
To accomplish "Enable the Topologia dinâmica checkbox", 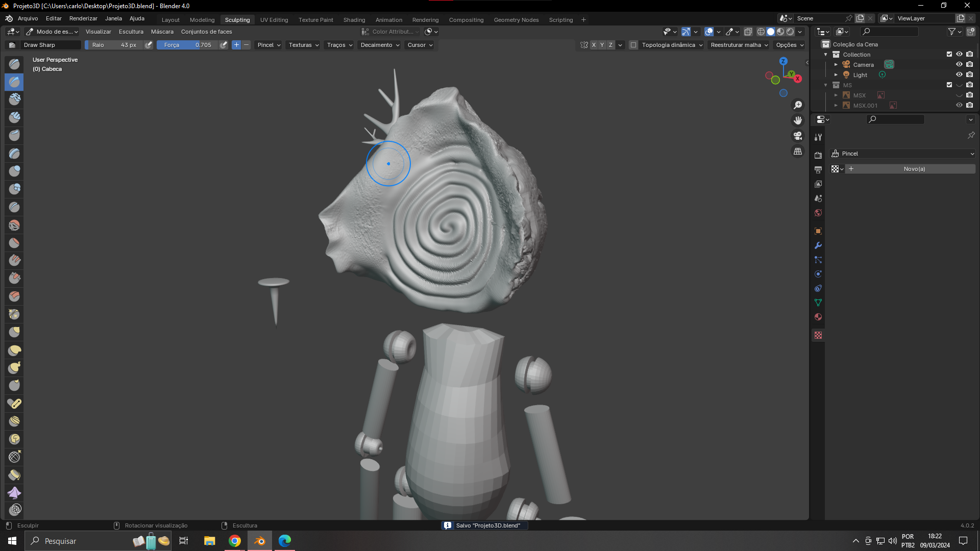I will tap(633, 45).
